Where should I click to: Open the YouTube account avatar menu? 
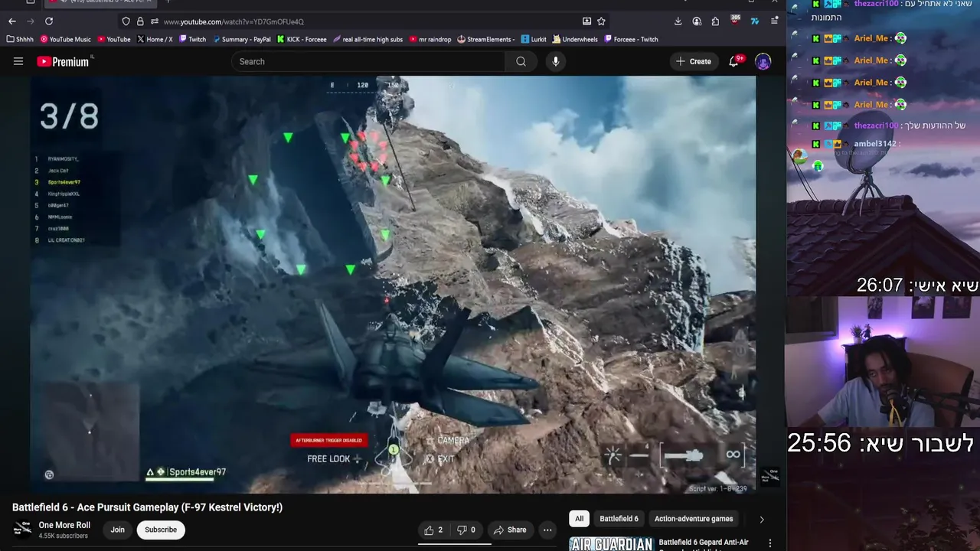tap(763, 61)
